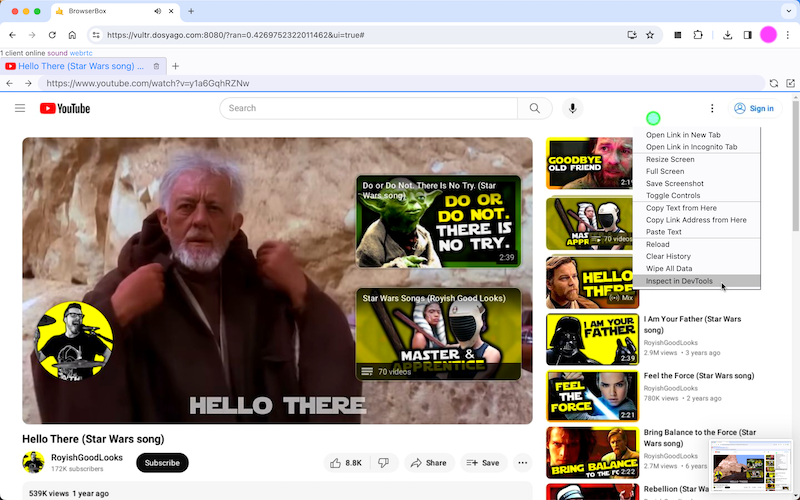Dislike the video with thumbs-down

[384, 463]
